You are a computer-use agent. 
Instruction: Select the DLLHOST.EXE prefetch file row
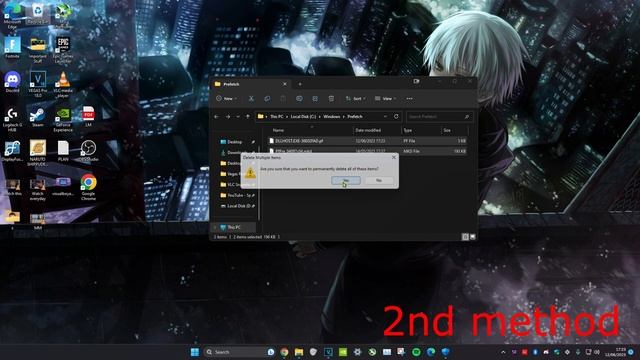pyautogui.click(x=367, y=141)
